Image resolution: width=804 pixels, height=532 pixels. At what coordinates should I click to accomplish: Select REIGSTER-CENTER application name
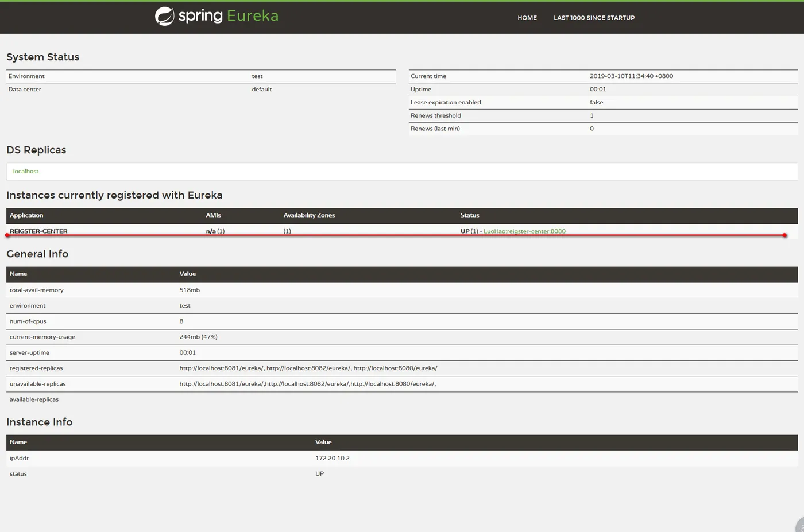point(38,231)
